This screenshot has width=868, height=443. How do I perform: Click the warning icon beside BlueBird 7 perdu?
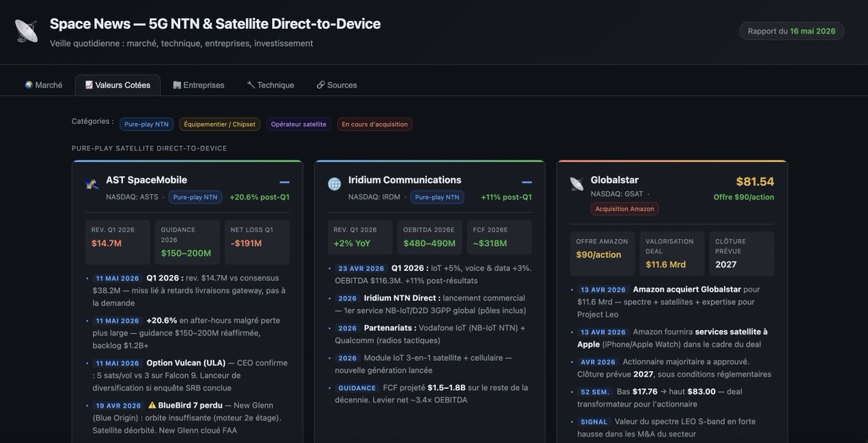[x=152, y=405]
